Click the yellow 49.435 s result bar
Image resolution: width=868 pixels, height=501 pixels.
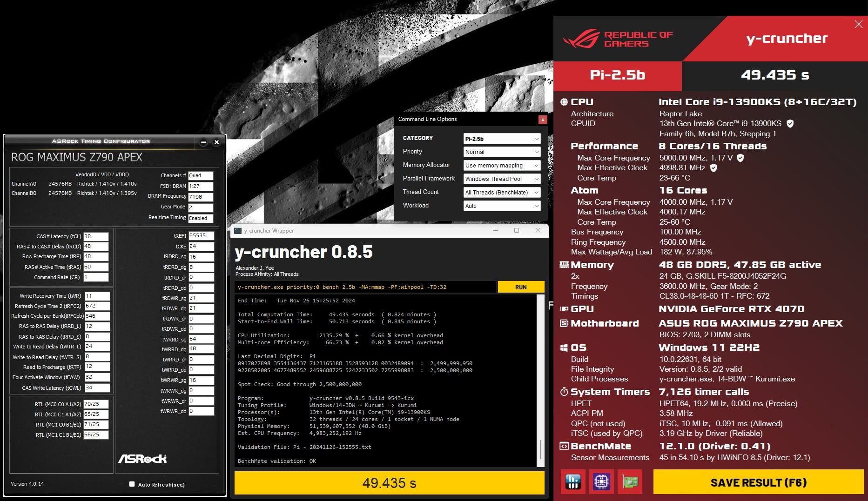(x=390, y=483)
